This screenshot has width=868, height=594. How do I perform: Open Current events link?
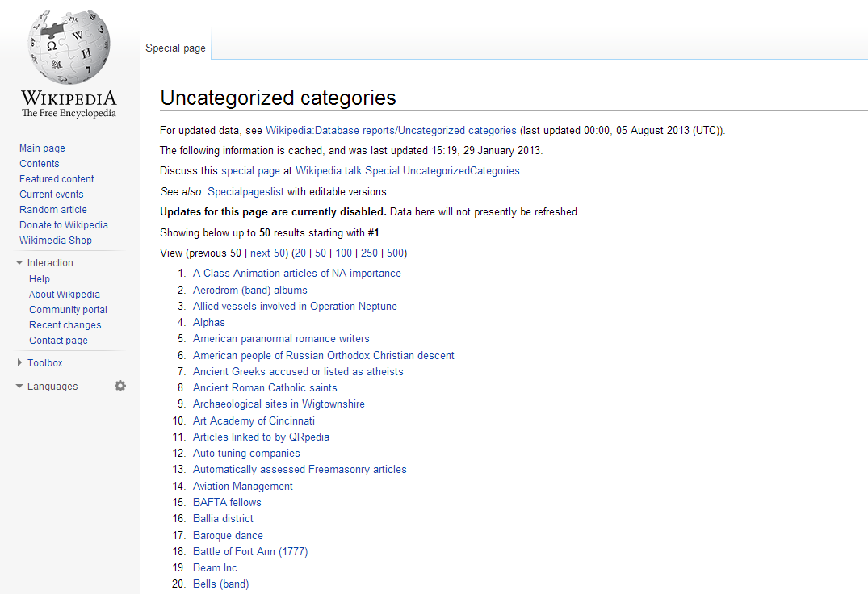52,195
